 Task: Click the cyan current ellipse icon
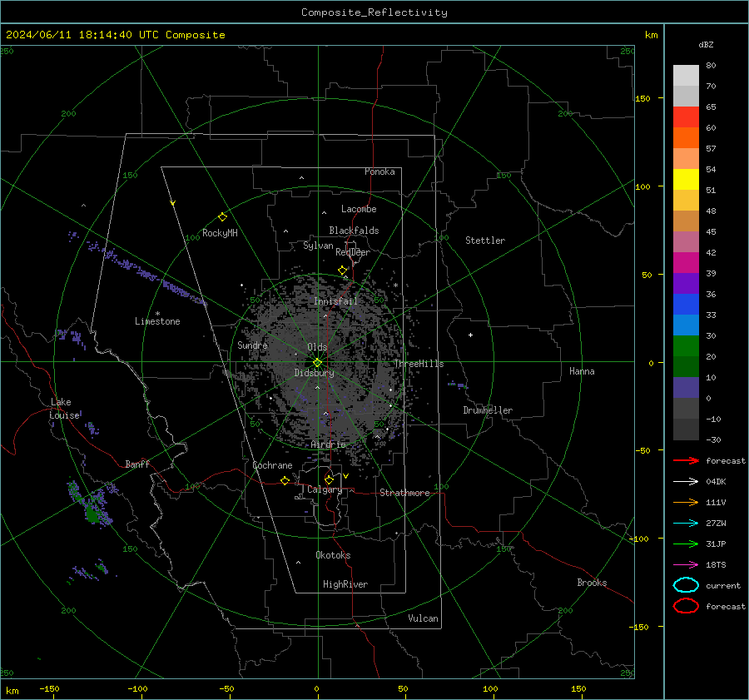point(686,585)
